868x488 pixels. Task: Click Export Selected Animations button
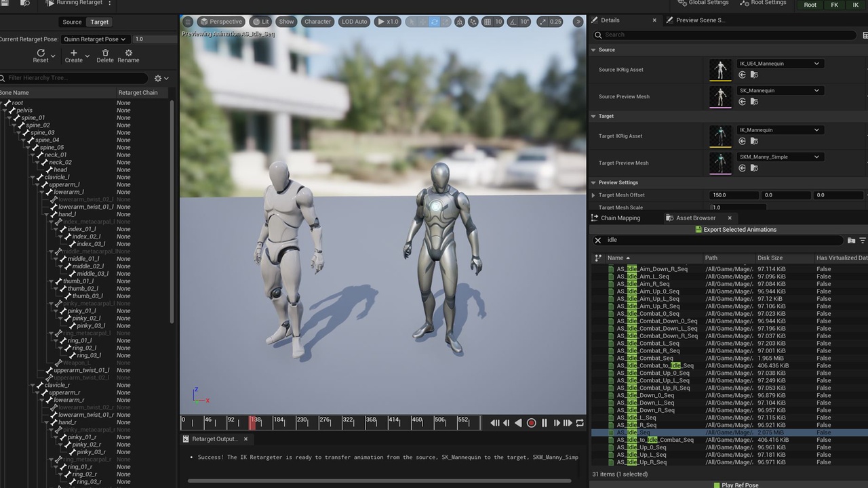tap(735, 230)
